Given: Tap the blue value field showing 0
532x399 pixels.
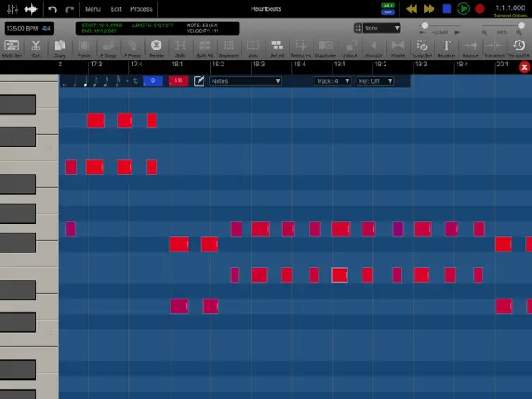Looking at the screenshot, I should pyautogui.click(x=153, y=81).
